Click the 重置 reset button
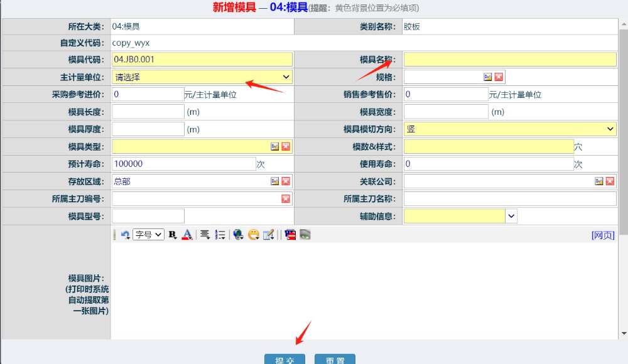This screenshot has height=364, width=628. [x=335, y=360]
